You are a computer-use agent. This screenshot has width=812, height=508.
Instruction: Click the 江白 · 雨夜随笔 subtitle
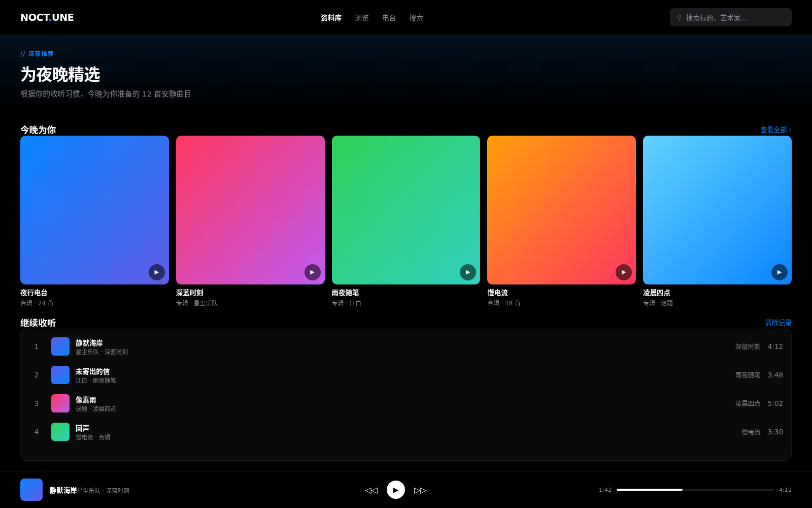[96, 380]
